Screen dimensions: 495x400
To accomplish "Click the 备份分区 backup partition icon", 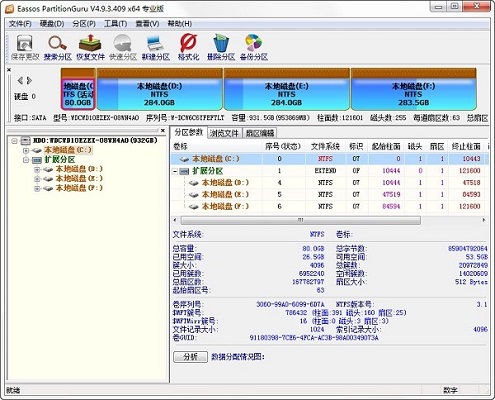I will pos(254,47).
